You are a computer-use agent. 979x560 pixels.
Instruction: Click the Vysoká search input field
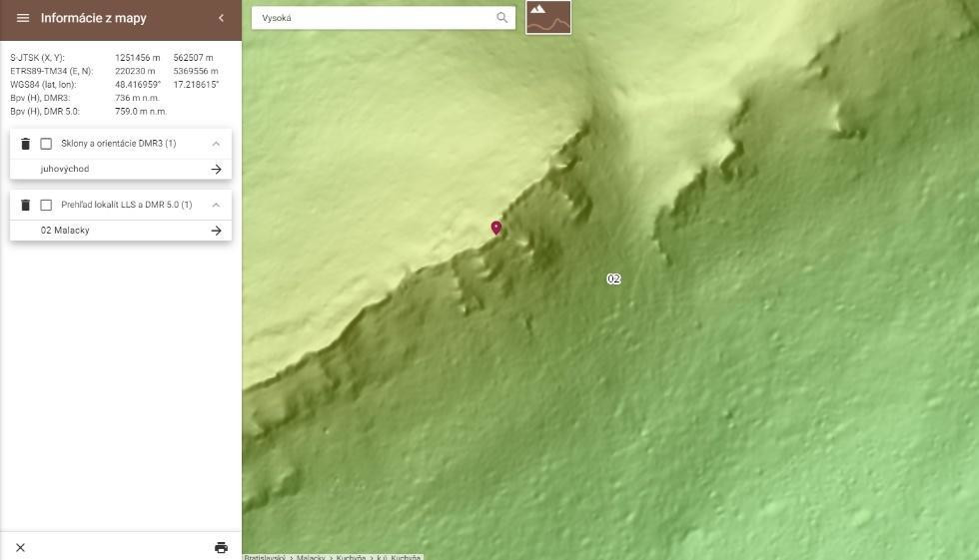(x=375, y=17)
